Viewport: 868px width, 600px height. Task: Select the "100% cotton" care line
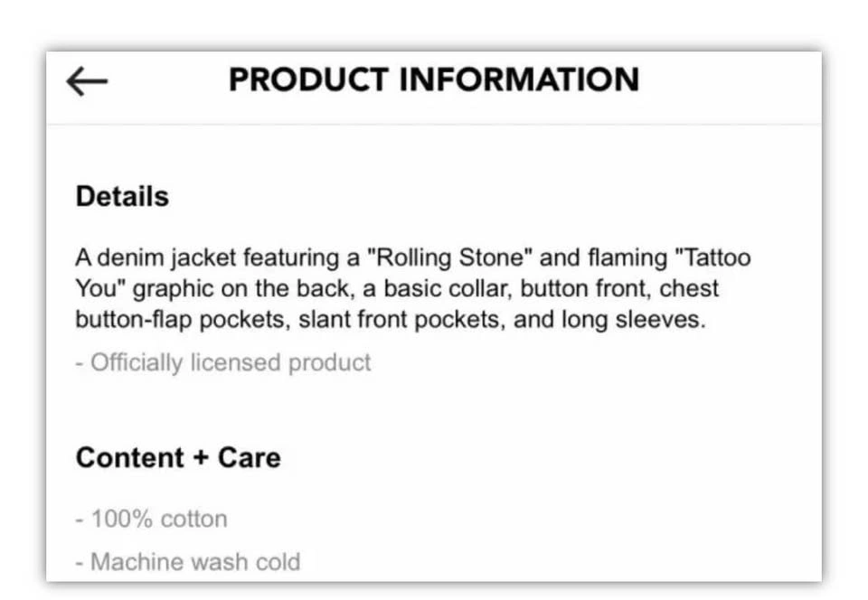click(151, 520)
